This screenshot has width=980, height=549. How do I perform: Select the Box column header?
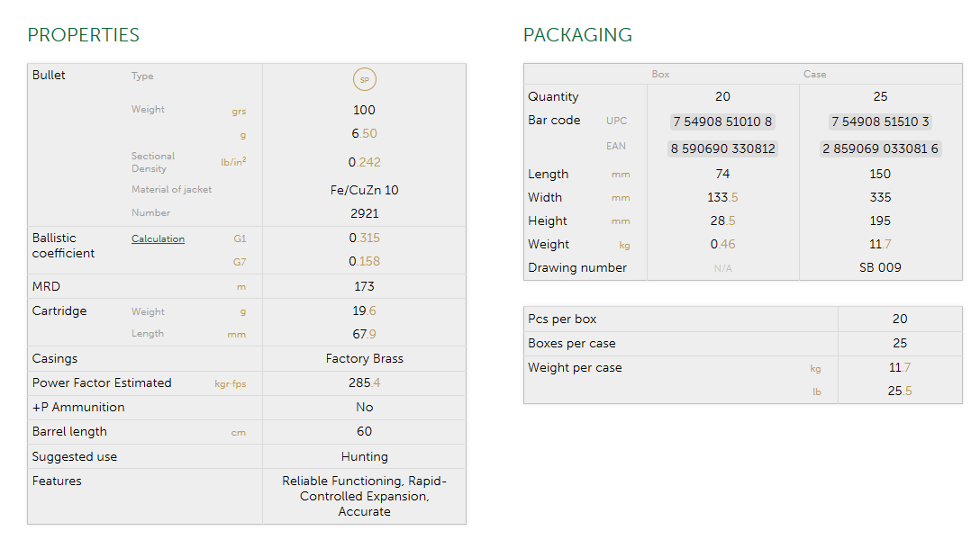pos(660,75)
